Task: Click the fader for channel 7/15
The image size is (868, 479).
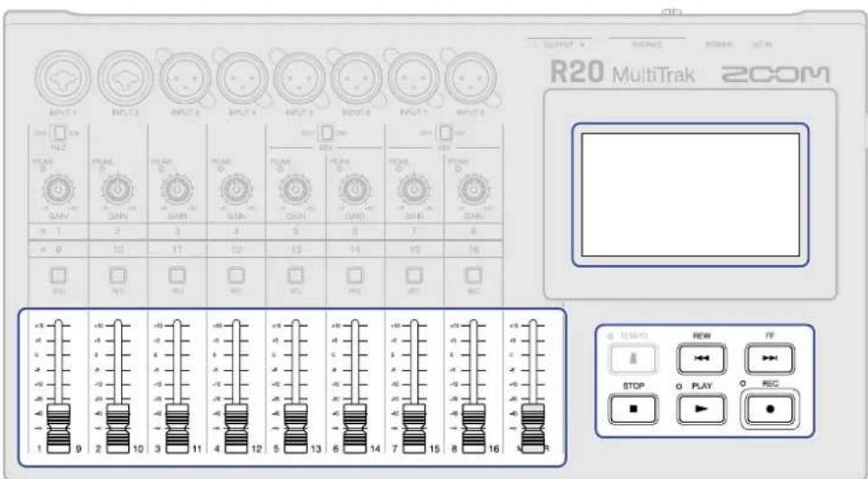Action: (413, 428)
